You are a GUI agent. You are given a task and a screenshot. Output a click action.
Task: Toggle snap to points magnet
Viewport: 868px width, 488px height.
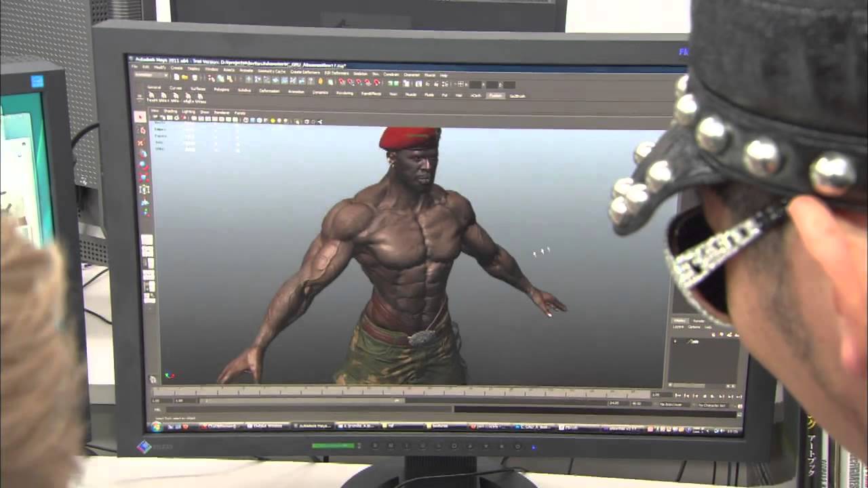point(359,82)
